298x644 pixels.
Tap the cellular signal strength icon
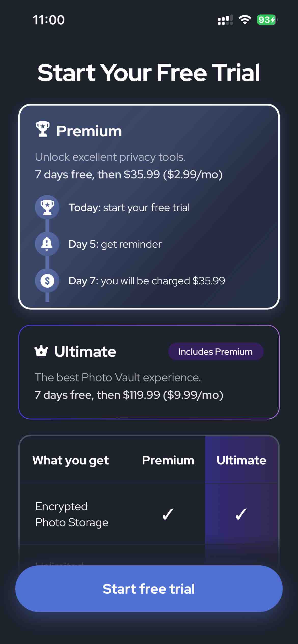225,20
